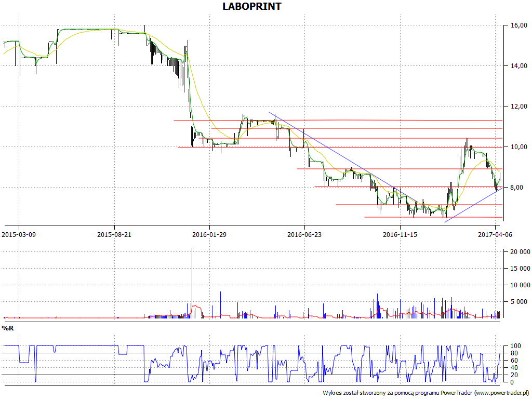Click the rising blue support trend line
The image size is (532, 399).
coord(474,205)
